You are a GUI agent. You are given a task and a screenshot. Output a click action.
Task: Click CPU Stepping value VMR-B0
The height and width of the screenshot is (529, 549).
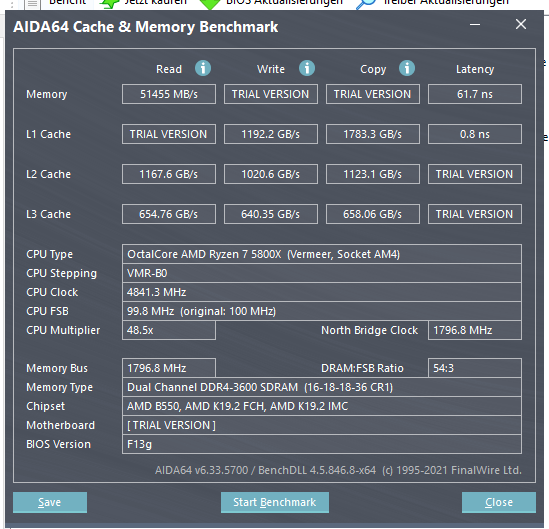tap(322, 273)
